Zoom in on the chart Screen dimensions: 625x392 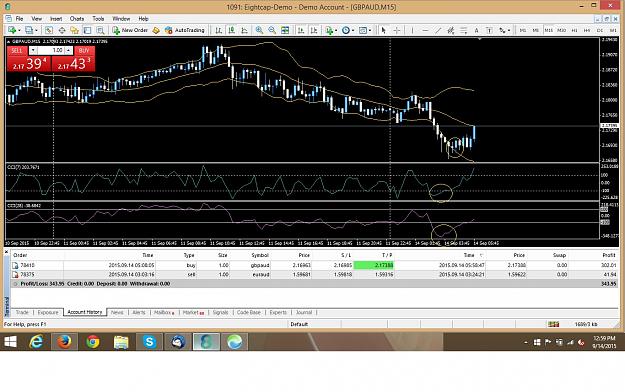point(259,30)
